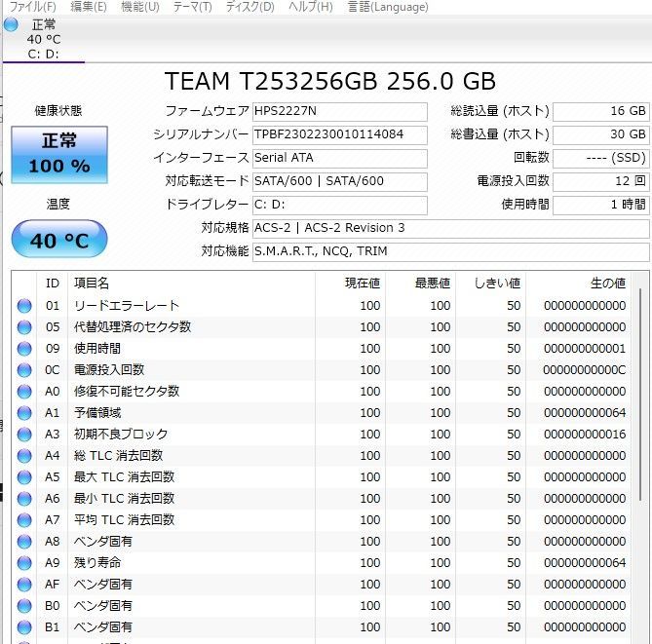Screen dimensions: 652x644
Task: Select the リードエラーレート row
Action: [x=322, y=306]
